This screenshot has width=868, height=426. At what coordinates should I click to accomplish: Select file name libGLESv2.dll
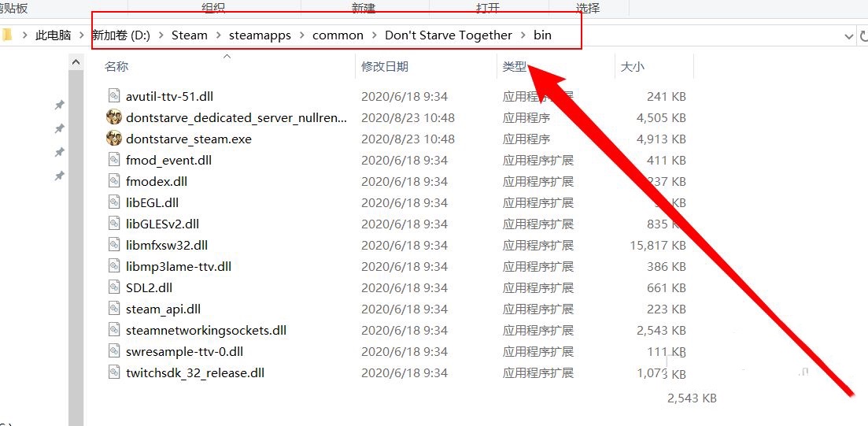click(162, 224)
